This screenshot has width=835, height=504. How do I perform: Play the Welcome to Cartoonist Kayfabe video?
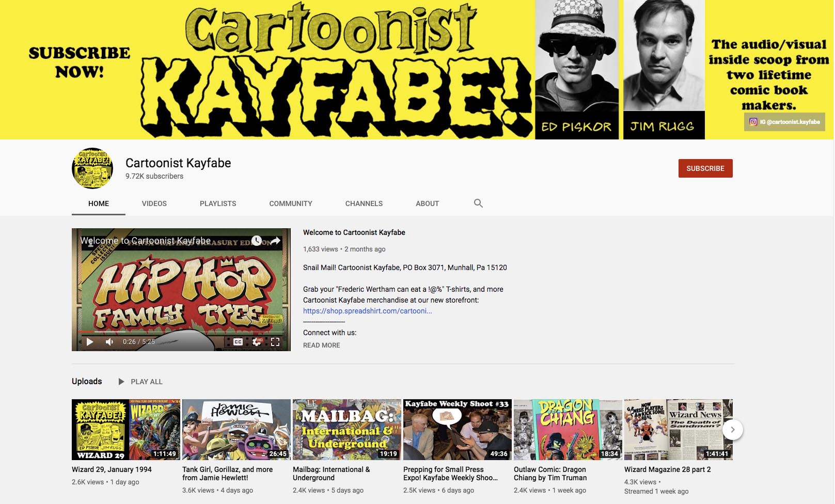[x=90, y=342]
